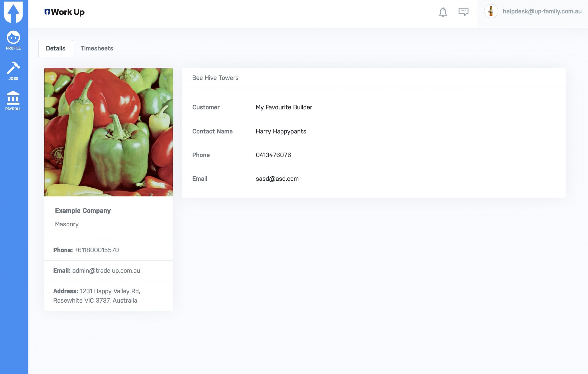
Task: Open the messages chat icon
Action: coord(463,12)
